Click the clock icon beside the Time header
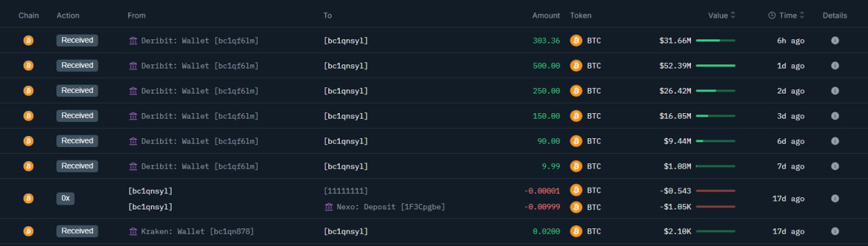The image size is (868, 246). 772,15
